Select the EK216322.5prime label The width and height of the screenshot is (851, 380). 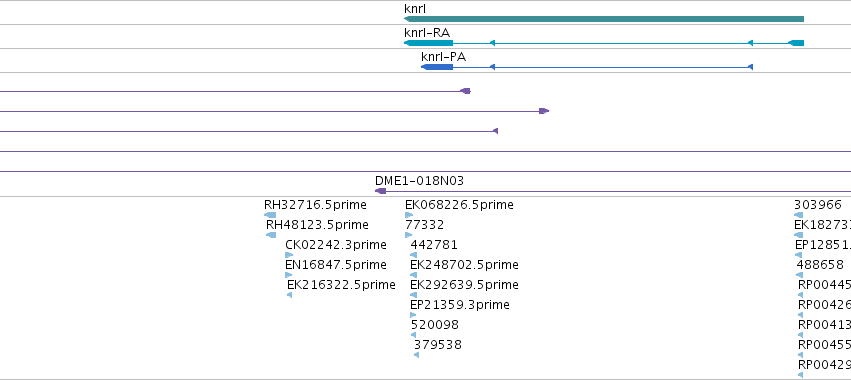click(341, 285)
